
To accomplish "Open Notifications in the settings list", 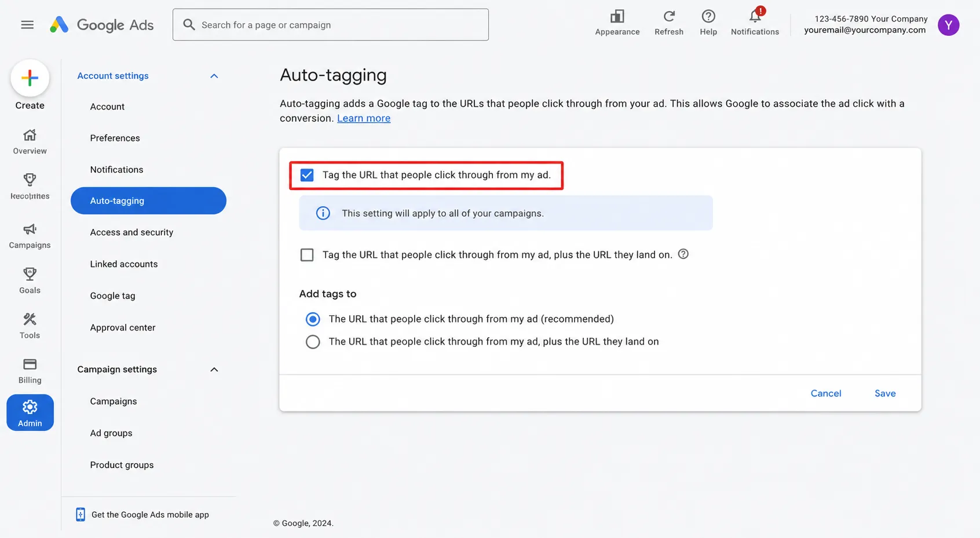I will (117, 170).
